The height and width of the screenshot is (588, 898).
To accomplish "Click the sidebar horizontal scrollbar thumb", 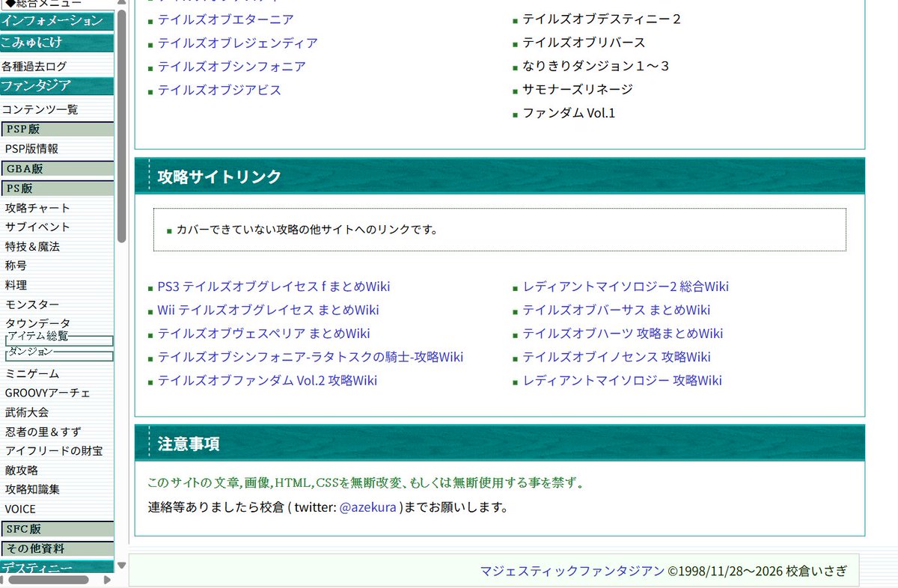I will (x=49, y=580).
